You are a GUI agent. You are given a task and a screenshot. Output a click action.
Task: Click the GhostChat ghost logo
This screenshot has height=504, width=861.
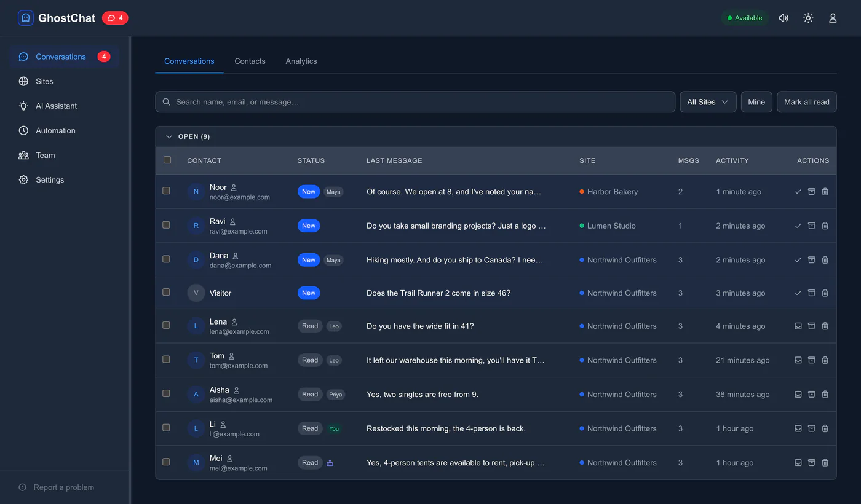coord(26,18)
